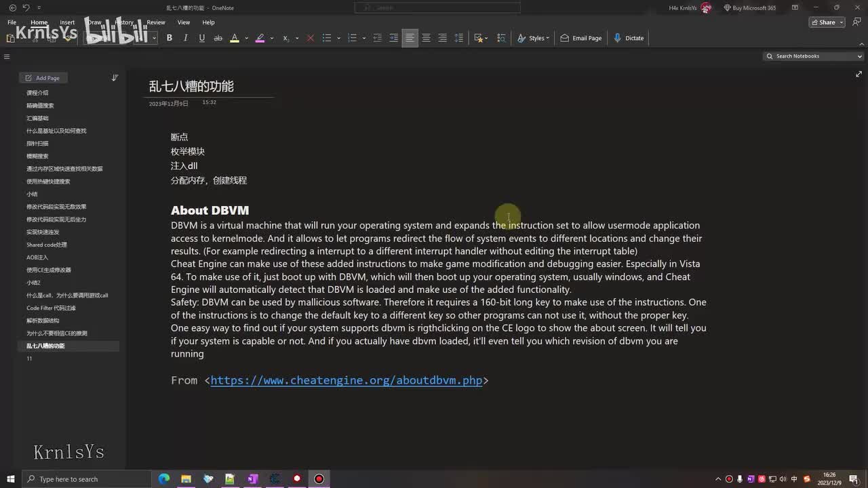This screenshot has width=868, height=488.
Task: Open File Explorer from taskbar
Action: (186, 479)
